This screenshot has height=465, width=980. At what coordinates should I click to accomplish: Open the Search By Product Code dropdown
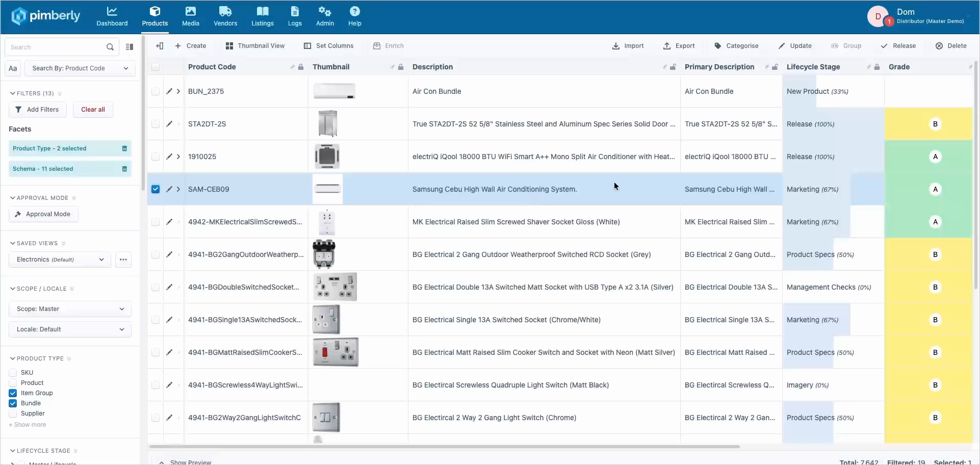tap(80, 68)
